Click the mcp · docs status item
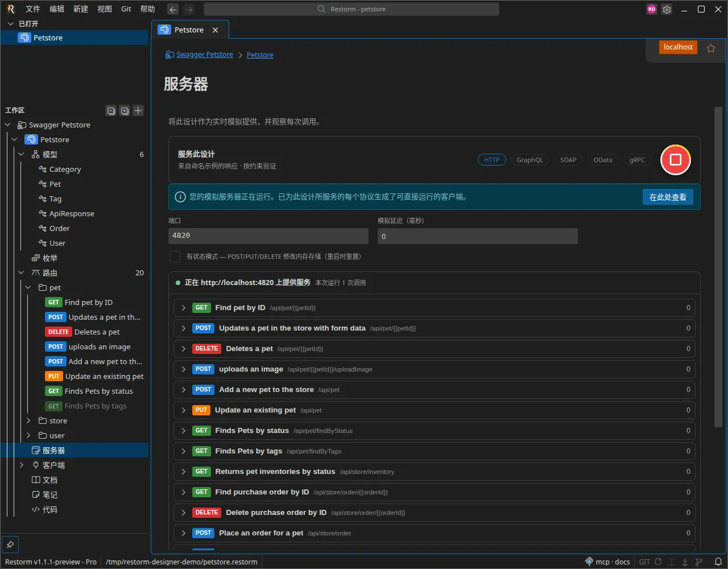This screenshot has width=728, height=569. [607, 562]
